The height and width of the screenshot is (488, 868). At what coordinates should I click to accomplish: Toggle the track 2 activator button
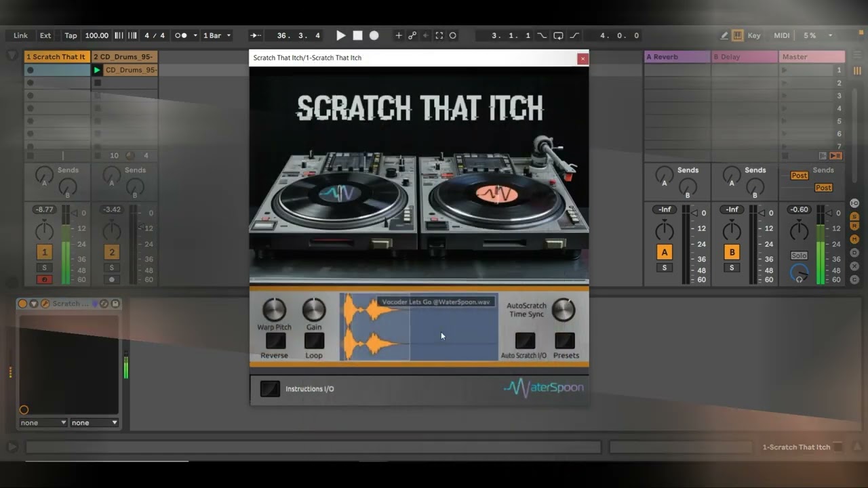click(x=112, y=252)
